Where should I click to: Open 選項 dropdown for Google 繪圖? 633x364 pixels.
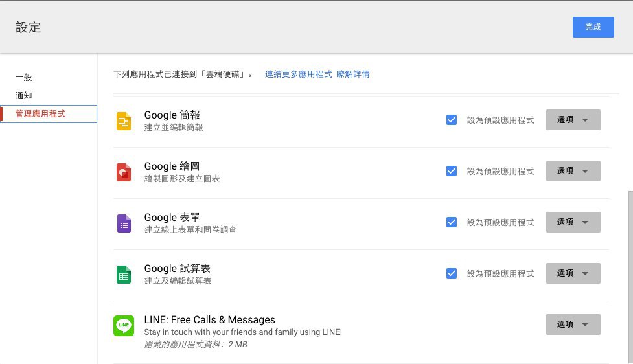pos(573,171)
